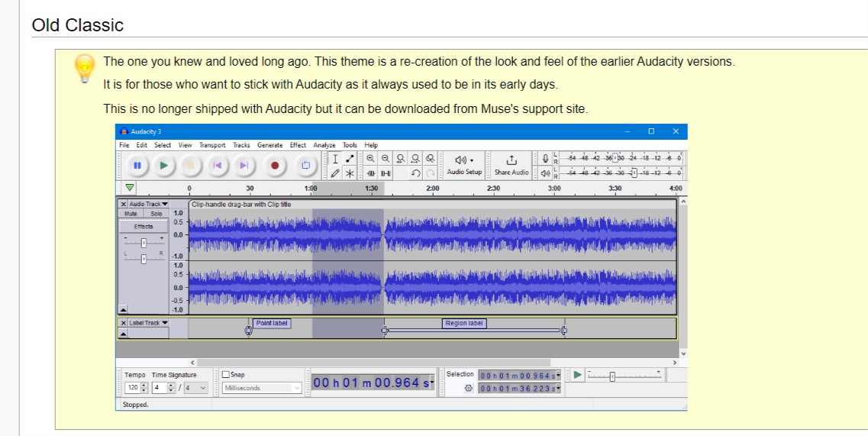Viewport: 868px width, 436px height.
Task: Enable the Snap checkbox
Action: click(226, 374)
